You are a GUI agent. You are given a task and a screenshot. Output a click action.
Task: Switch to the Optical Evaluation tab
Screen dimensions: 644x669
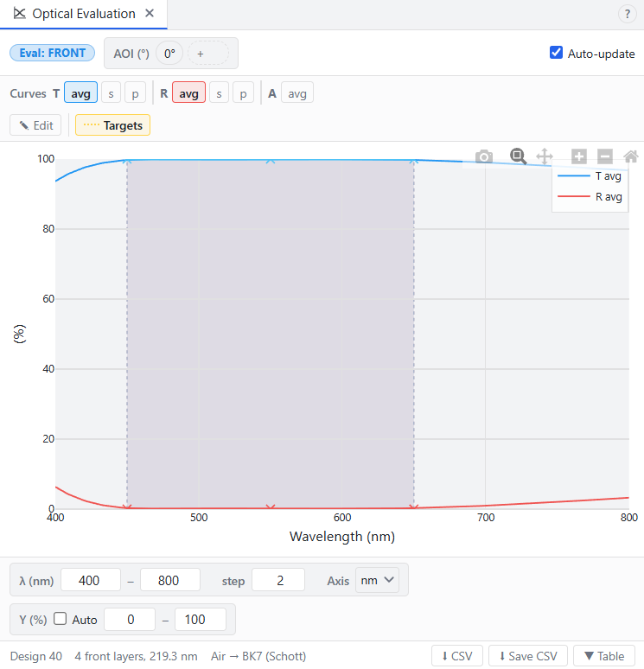click(x=84, y=14)
